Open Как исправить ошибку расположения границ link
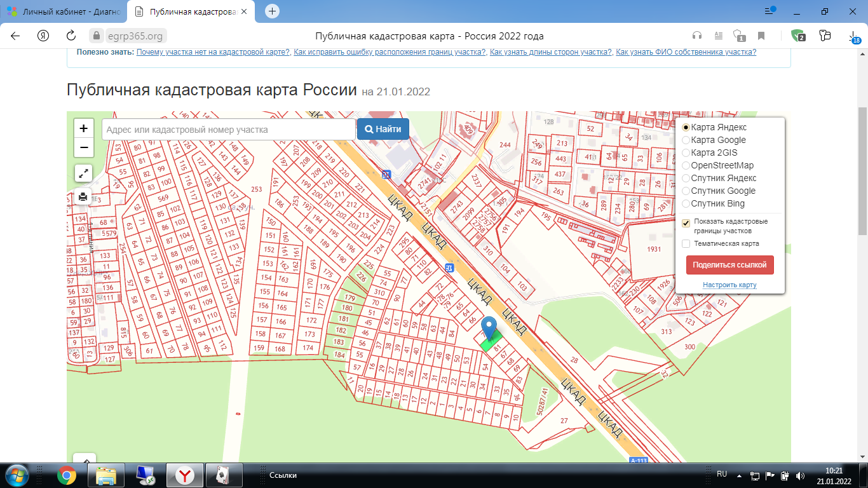The width and height of the screenshot is (868, 488). [390, 52]
